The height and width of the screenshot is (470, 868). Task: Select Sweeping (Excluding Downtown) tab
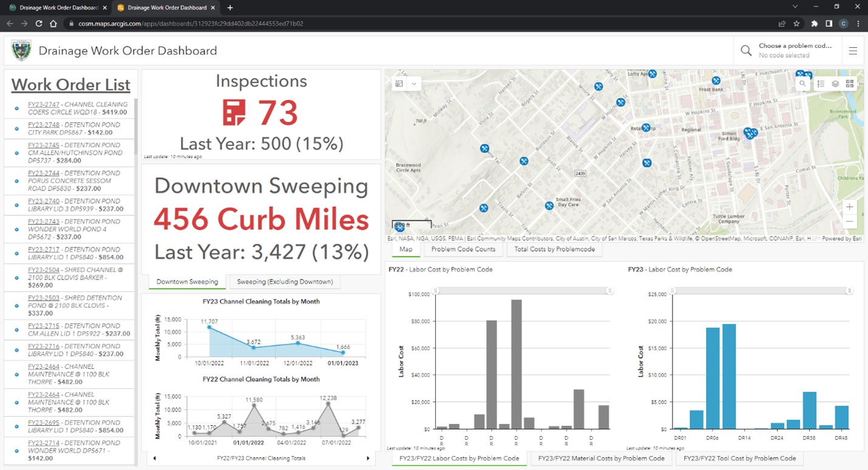tap(285, 282)
